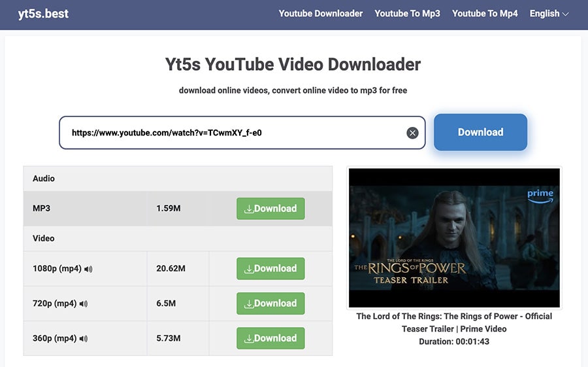
Task: Open the English language dropdown
Action: pos(549,14)
